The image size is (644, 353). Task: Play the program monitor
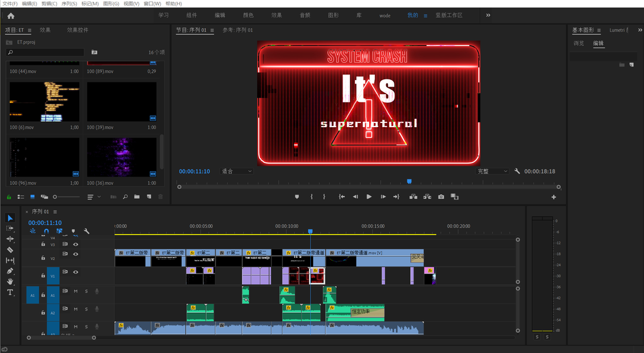(x=369, y=197)
